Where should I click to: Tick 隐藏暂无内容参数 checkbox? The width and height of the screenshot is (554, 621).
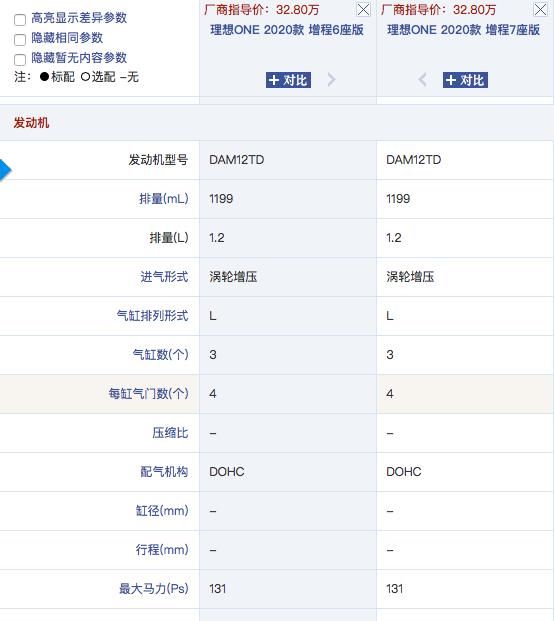tap(20, 59)
